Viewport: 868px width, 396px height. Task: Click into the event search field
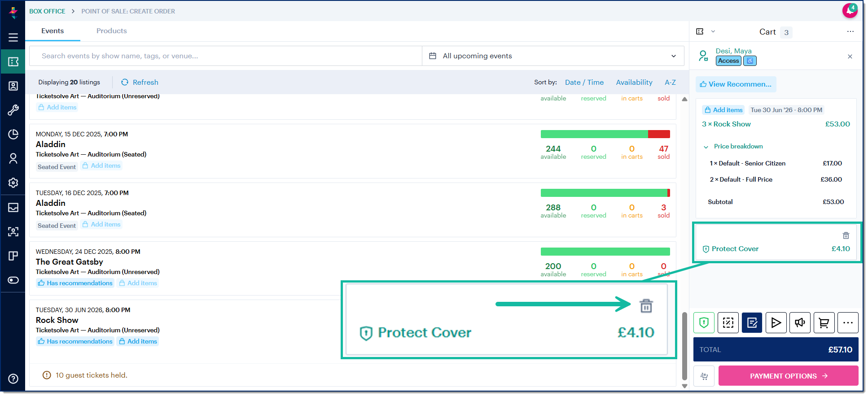coord(226,56)
